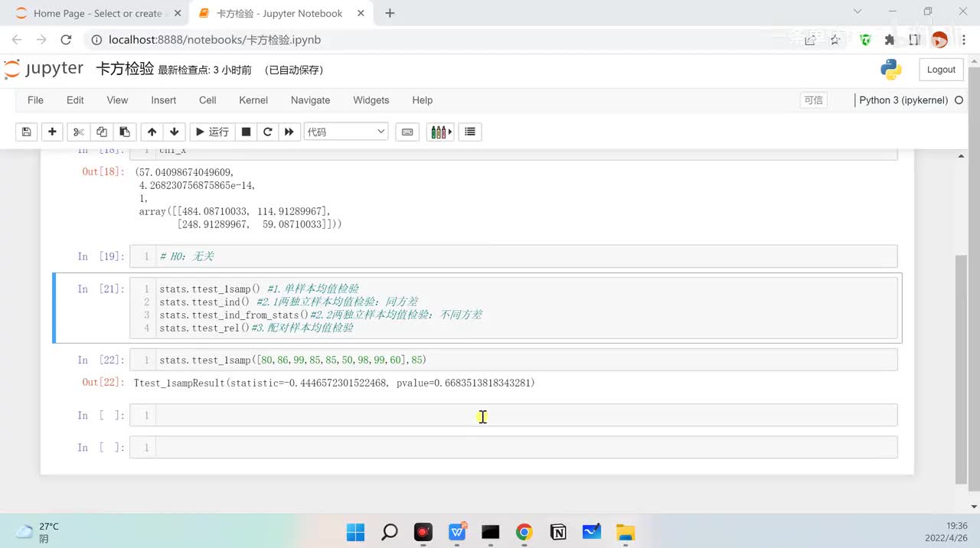The height and width of the screenshot is (548, 980).
Task: Click the last empty code cell
Action: tap(513, 447)
